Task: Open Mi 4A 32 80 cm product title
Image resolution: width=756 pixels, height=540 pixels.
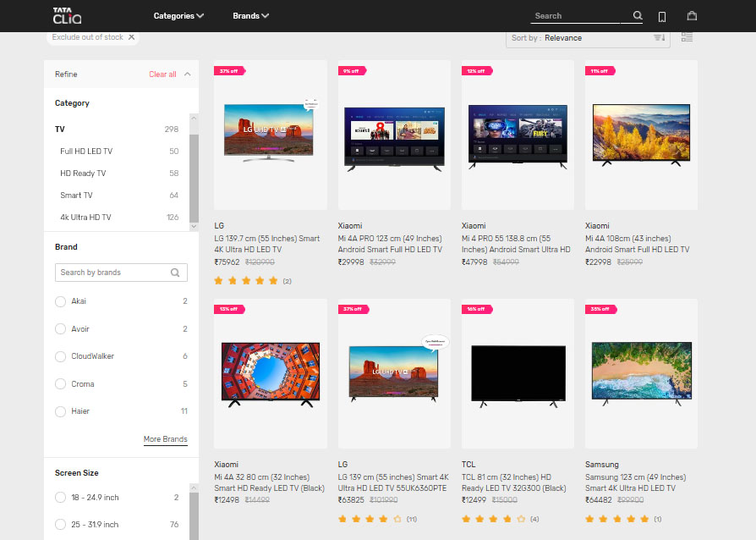Action: 270,482
